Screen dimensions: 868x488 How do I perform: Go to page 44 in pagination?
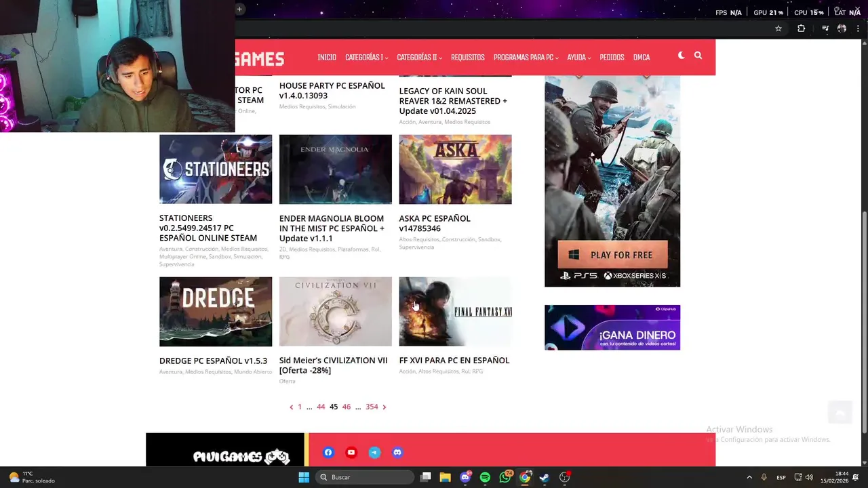click(321, 407)
